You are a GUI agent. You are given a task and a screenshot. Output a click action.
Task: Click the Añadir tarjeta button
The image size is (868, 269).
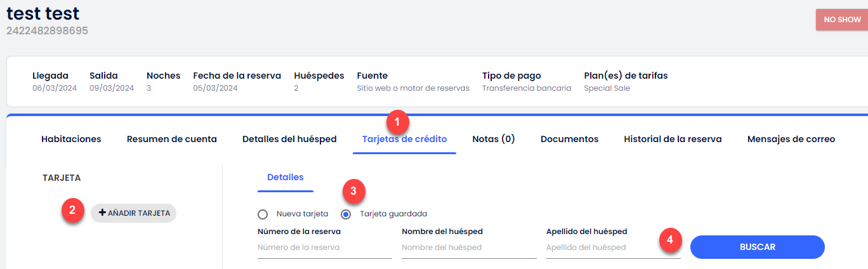(133, 213)
